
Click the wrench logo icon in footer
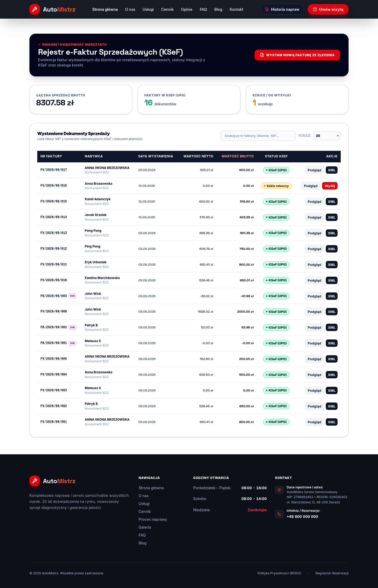pyautogui.click(x=35, y=481)
